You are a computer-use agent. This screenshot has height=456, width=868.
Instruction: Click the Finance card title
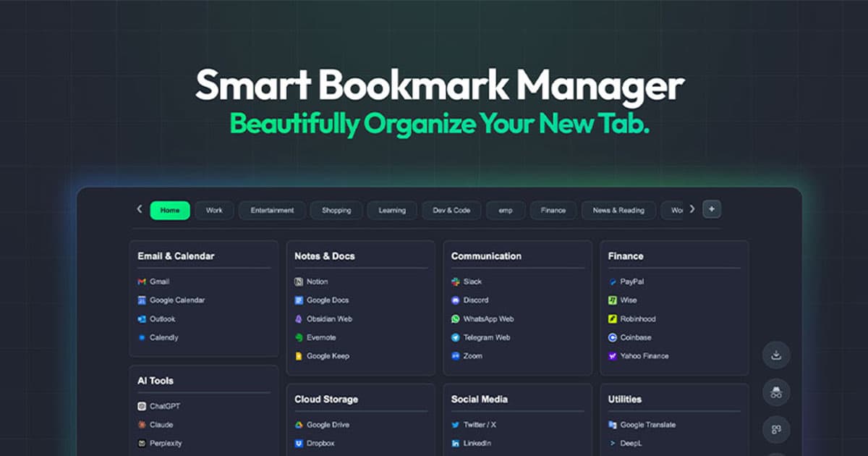(626, 256)
